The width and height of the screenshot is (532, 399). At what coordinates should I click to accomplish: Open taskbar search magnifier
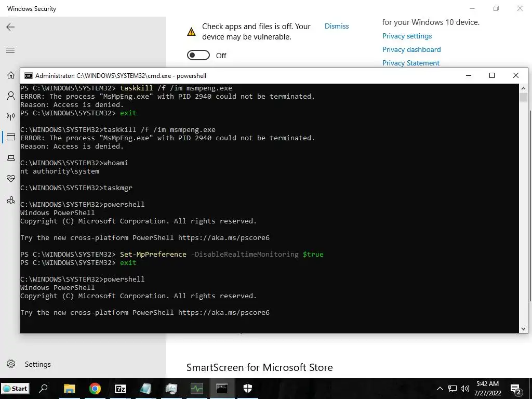coord(43,389)
